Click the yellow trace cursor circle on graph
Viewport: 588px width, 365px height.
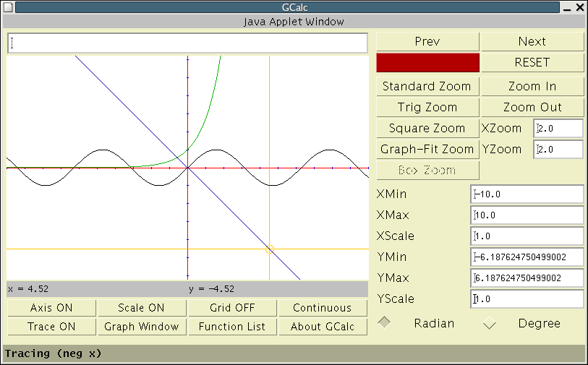269,249
